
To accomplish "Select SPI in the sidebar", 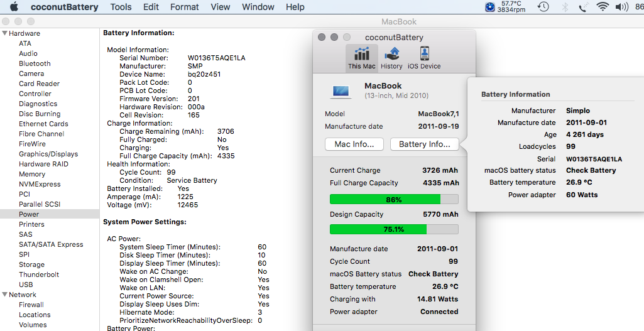I will tap(25, 254).
